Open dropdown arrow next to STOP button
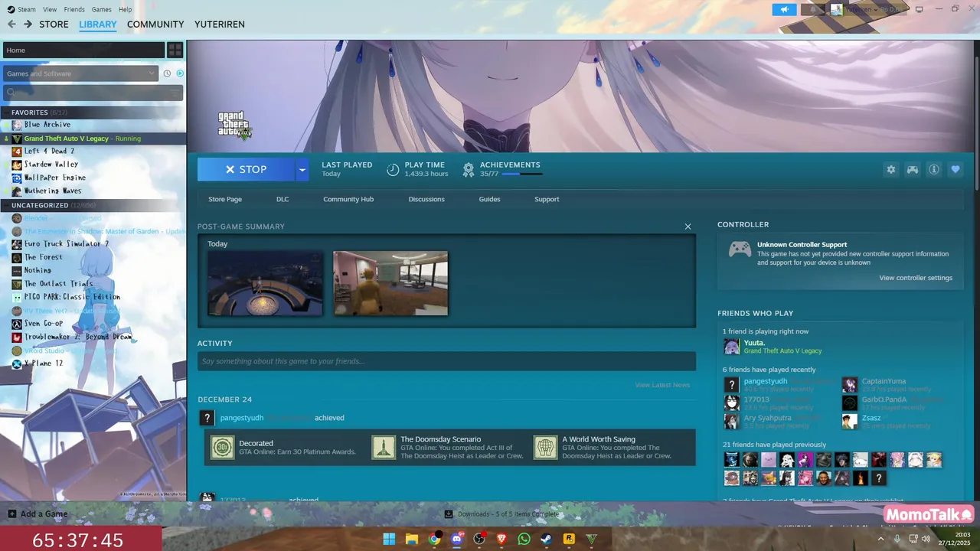Screen dimensions: 980x551 click(302, 170)
